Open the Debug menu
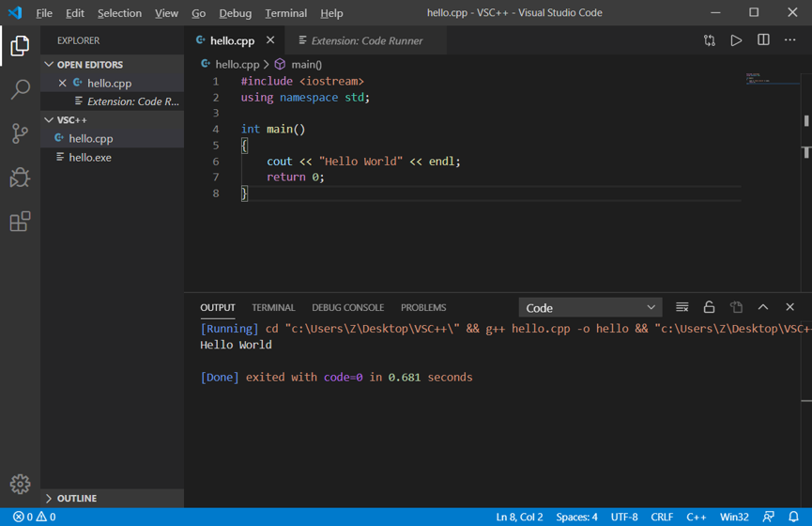Viewport: 812px width, 526px height. [235, 13]
